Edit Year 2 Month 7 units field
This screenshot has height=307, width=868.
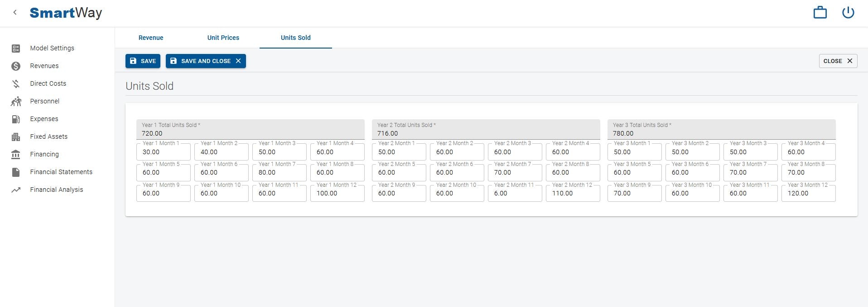tap(515, 172)
